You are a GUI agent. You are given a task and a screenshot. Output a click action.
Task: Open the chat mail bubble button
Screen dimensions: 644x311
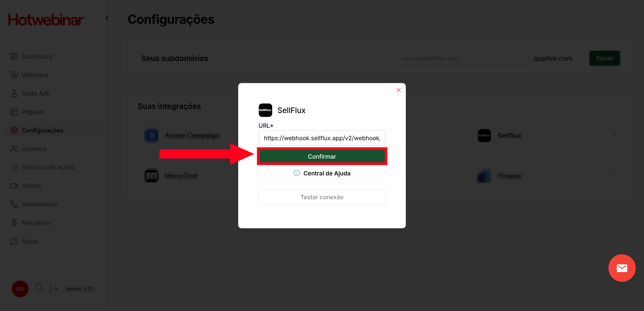coord(622,268)
